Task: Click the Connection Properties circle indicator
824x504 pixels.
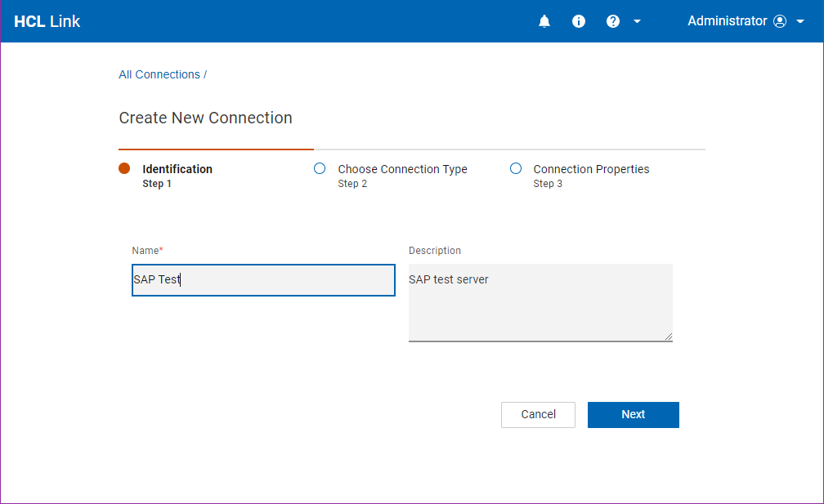Action: (x=516, y=167)
